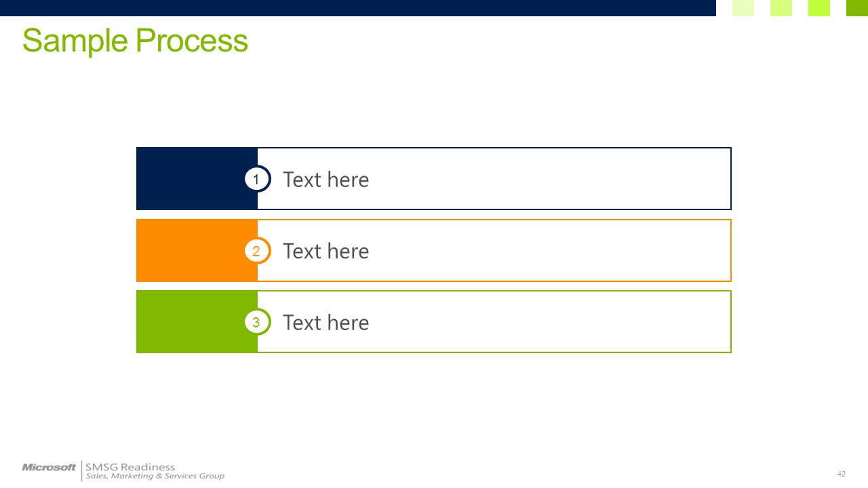Click "Text here" in the orange-outlined row

pos(325,251)
